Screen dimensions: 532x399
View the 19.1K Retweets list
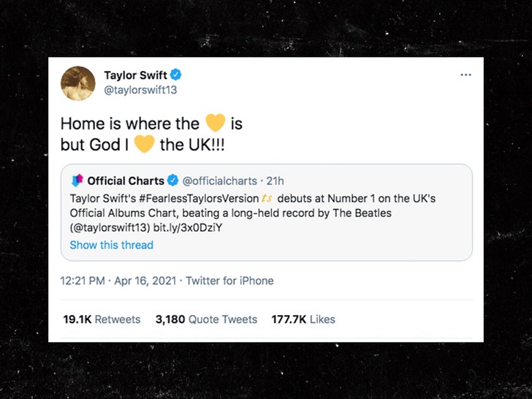coord(102,319)
